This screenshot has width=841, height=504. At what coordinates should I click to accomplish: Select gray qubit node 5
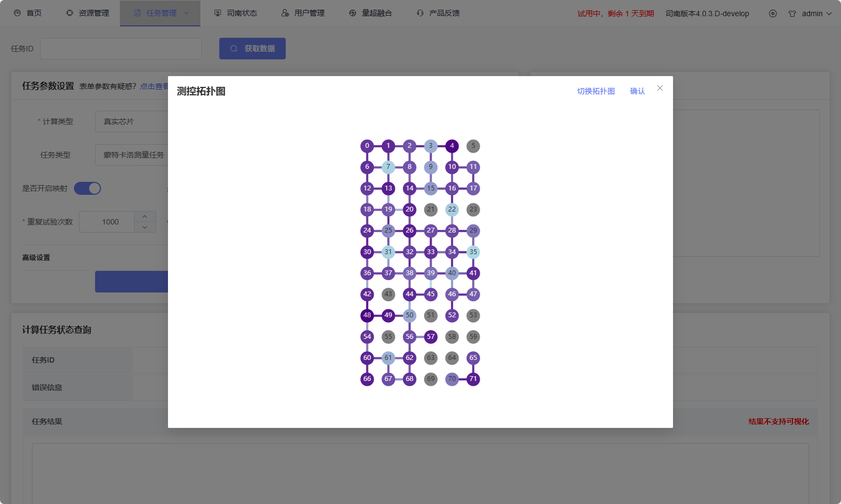(473, 146)
